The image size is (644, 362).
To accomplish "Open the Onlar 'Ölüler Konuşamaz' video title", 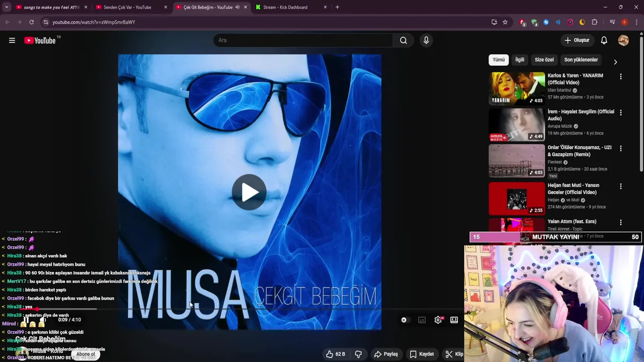I will pyautogui.click(x=580, y=151).
